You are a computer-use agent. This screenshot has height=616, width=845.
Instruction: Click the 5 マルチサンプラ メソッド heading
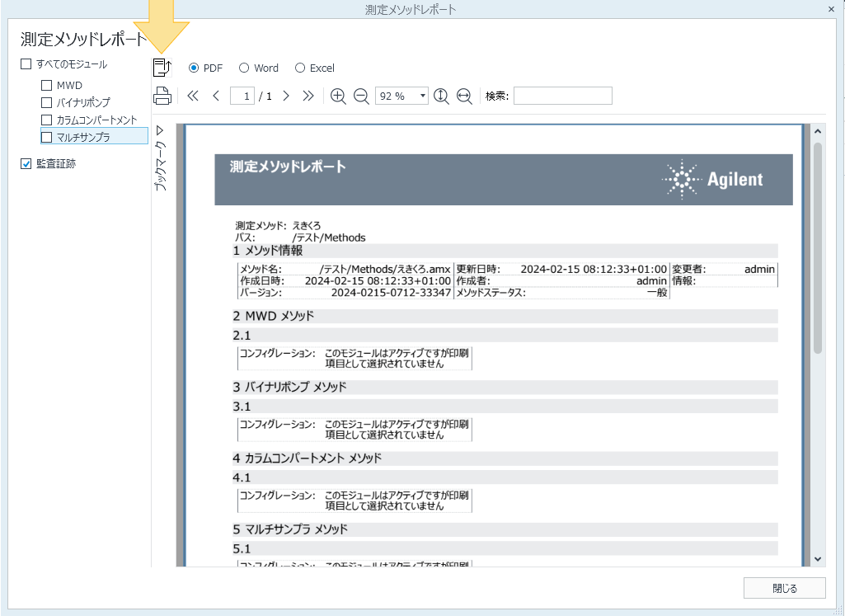290,529
